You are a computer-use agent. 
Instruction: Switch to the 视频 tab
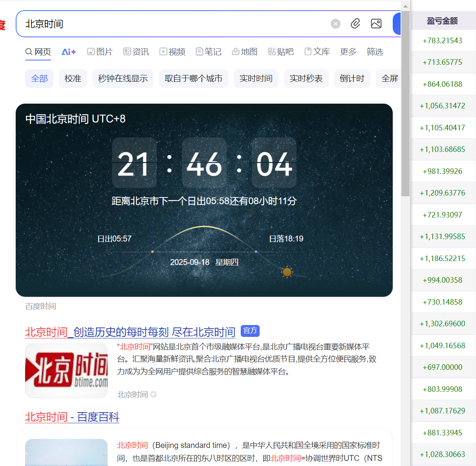coord(172,52)
